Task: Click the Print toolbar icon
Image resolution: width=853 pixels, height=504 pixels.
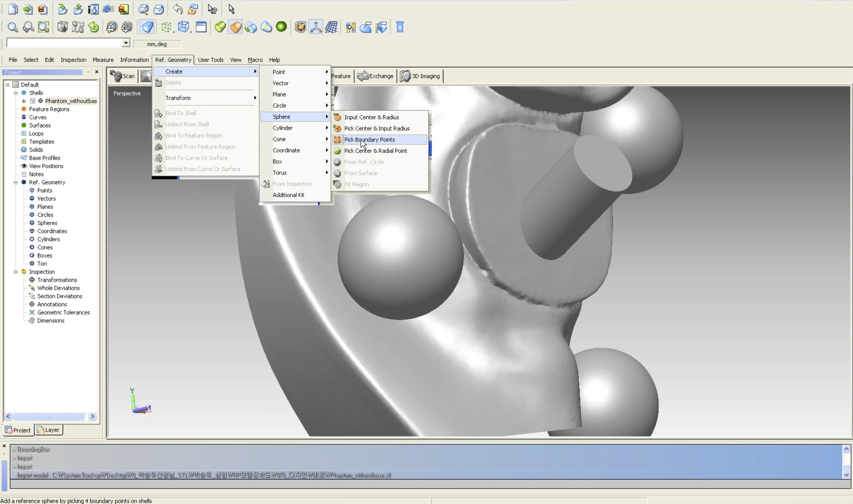Action: coord(159,9)
